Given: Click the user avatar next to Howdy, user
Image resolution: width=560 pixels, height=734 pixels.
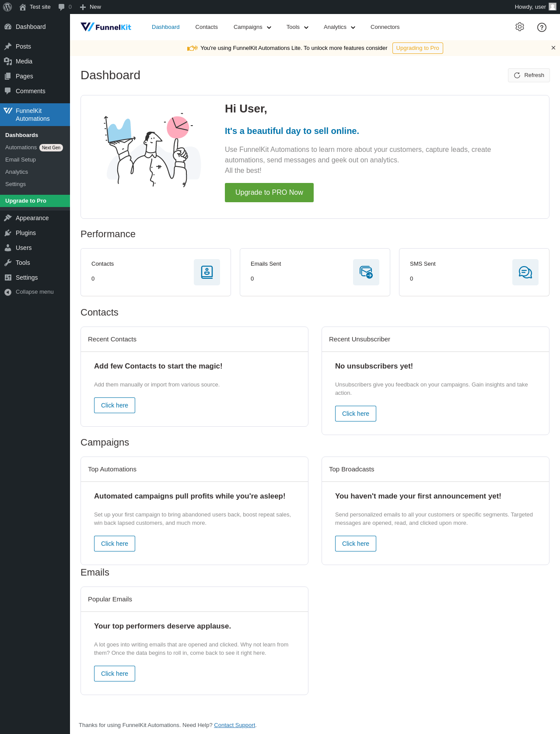Looking at the screenshot, I should [x=553, y=7].
